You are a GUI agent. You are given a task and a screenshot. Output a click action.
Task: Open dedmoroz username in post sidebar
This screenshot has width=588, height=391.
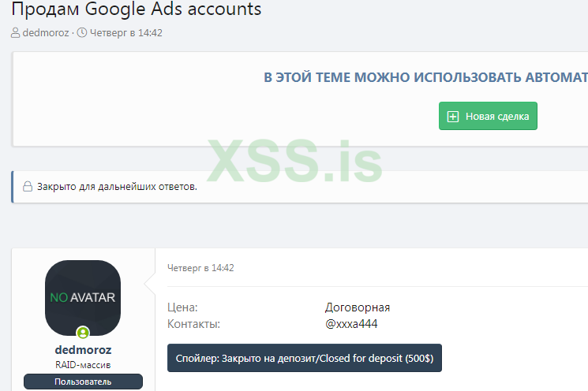(x=83, y=350)
